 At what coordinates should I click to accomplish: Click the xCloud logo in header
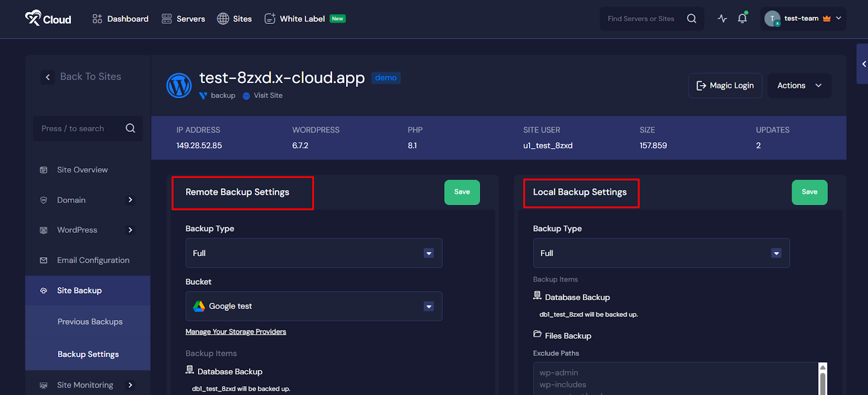(48, 19)
